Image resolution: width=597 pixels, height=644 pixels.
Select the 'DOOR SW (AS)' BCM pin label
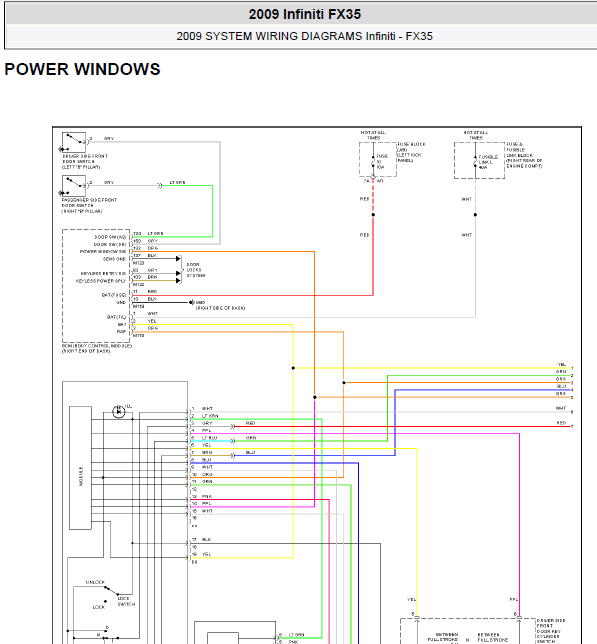tap(110, 237)
